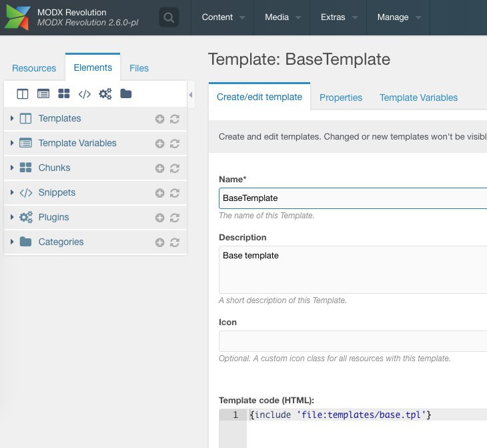The width and height of the screenshot is (487, 448).
Task: Refresh the Templates tree node
Action: 175,119
